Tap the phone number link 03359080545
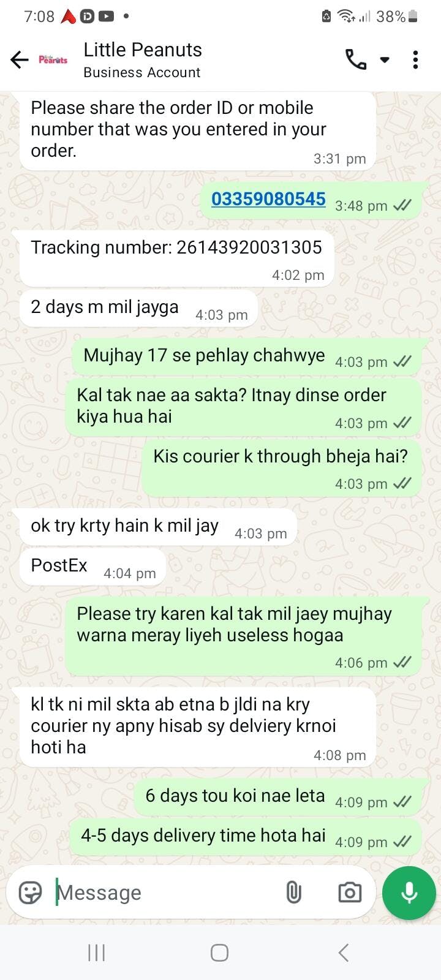Image resolution: width=441 pixels, height=980 pixels. point(268,199)
